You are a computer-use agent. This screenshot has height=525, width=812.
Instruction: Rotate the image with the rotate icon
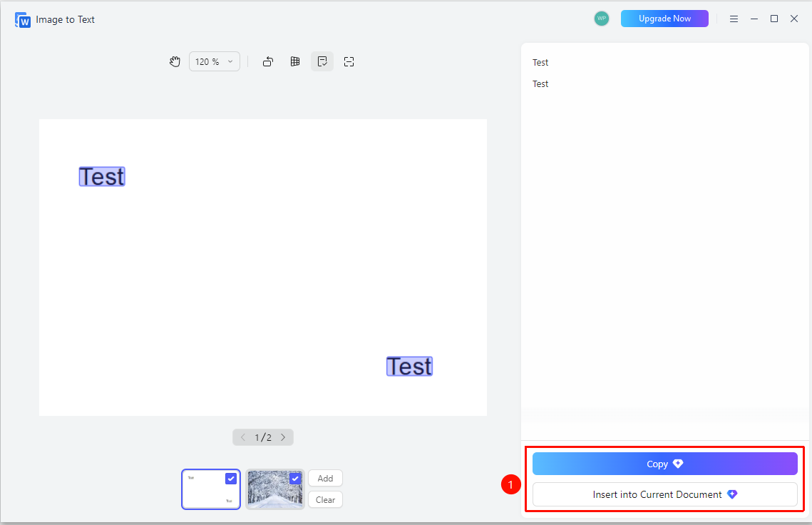(268, 61)
